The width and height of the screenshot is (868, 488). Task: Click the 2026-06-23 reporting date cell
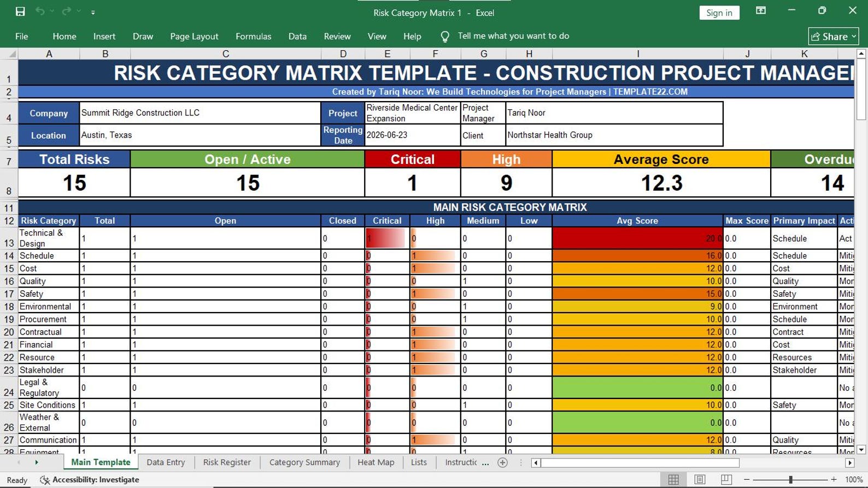(x=412, y=135)
